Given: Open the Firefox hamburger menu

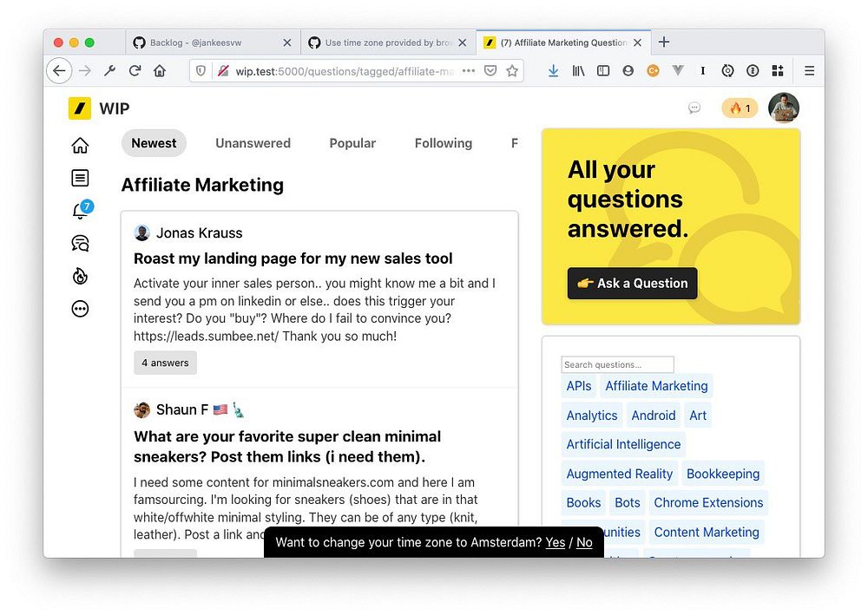Looking at the screenshot, I should coord(809,71).
